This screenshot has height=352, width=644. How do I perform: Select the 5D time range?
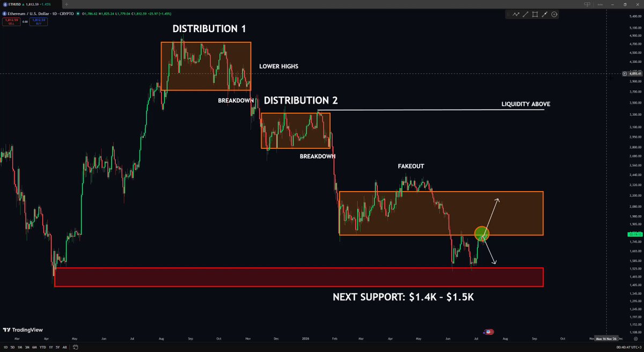pos(13,347)
